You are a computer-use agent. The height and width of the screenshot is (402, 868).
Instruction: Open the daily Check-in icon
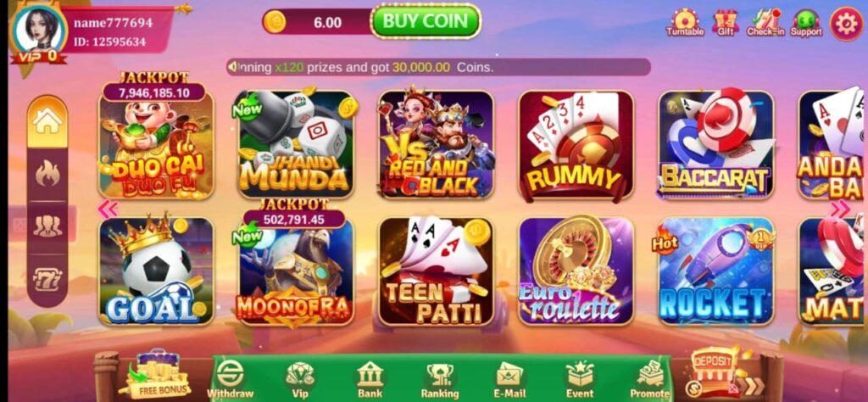[x=765, y=23]
